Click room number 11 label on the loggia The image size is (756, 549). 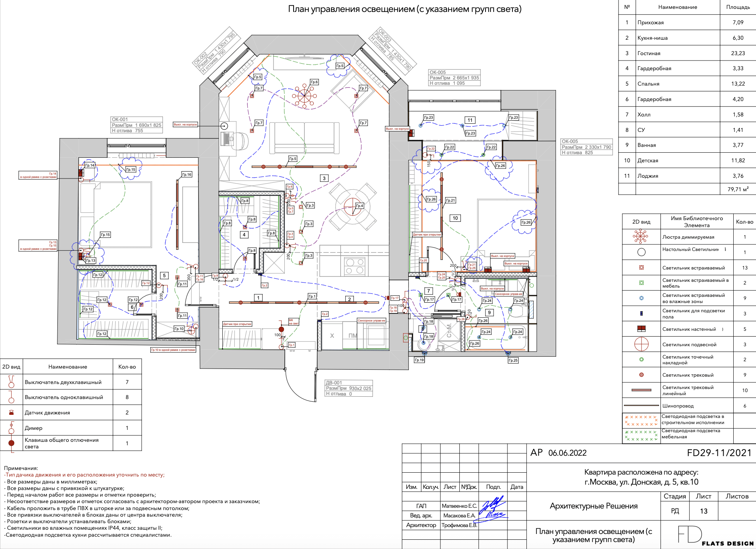470,120
